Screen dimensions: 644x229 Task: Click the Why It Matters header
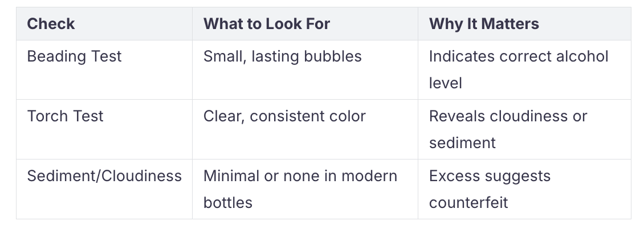pos(484,24)
